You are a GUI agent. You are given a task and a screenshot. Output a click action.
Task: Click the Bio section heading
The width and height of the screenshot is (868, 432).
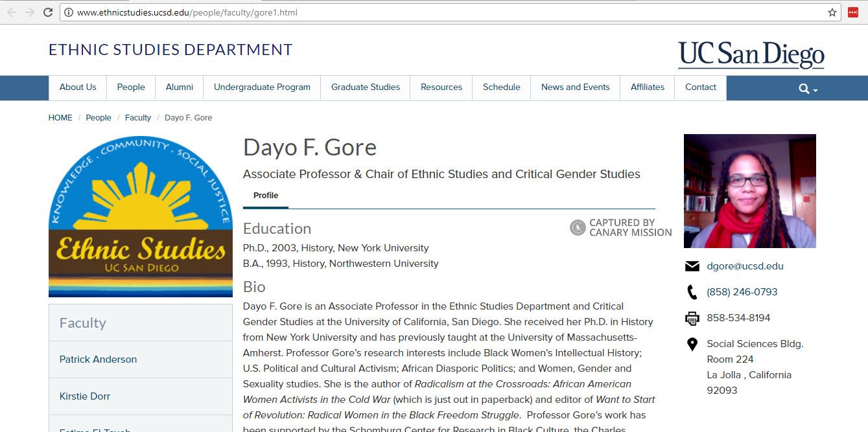tap(255, 287)
